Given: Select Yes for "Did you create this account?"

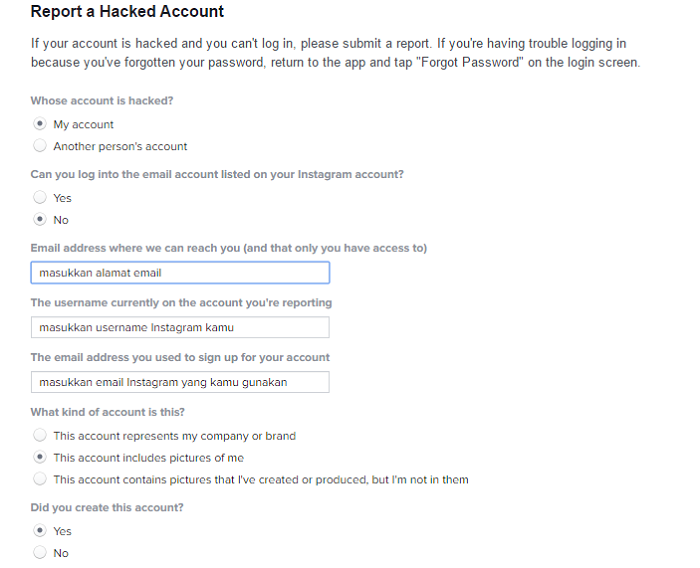Looking at the screenshot, I should tap(40, 531).
